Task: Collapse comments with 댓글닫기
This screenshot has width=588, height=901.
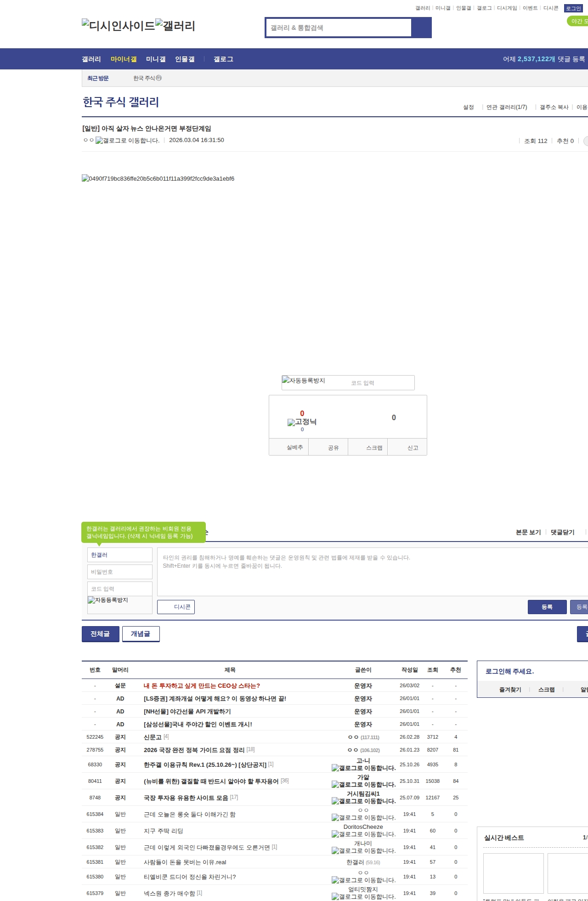Action: coord(563,532)
